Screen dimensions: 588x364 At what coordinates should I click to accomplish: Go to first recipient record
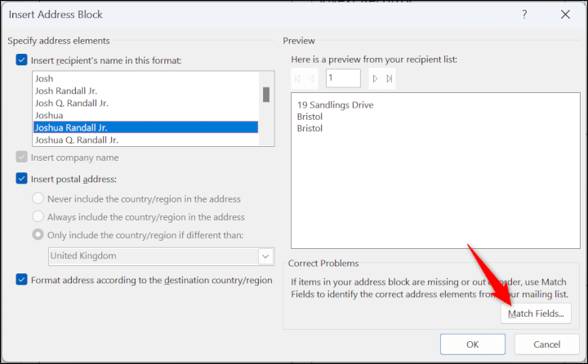299,79
